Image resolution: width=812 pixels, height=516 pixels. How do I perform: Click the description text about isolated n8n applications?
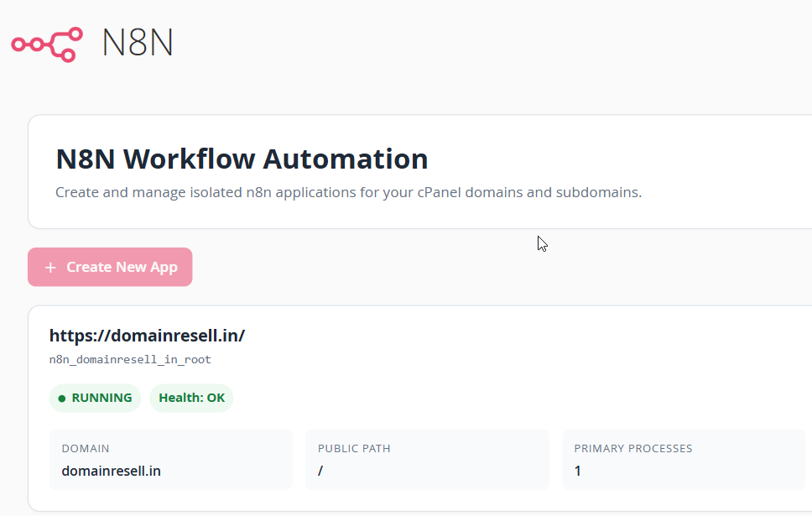click(x=348, y=192)
